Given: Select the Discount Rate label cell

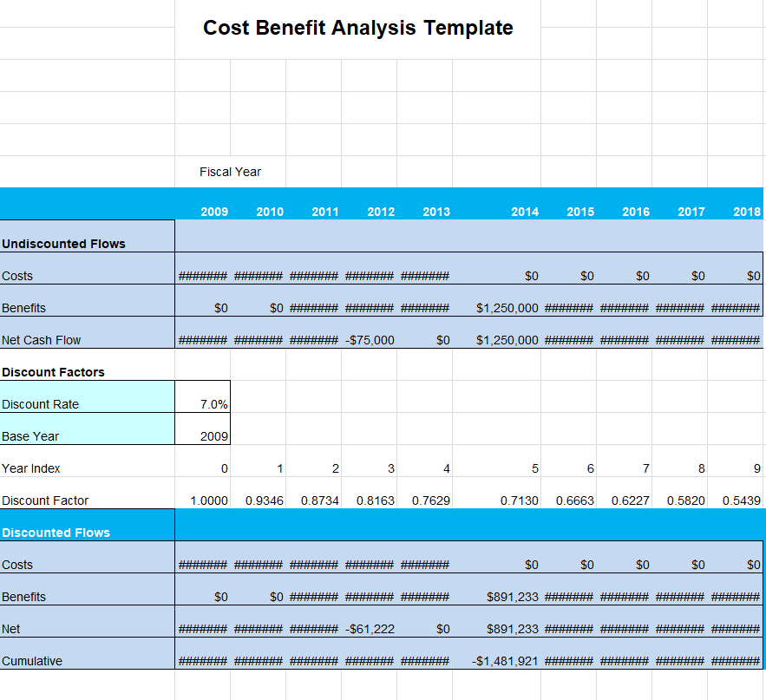Looking at the screenshot, I should tap(40, 404).
